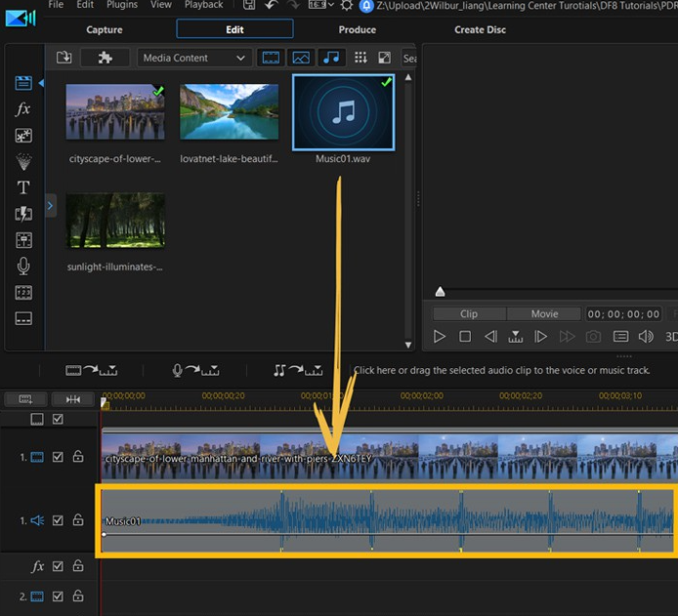Click the expand library window icon
The width and height of the screenshot is (678, 616).
click(384, 58)
